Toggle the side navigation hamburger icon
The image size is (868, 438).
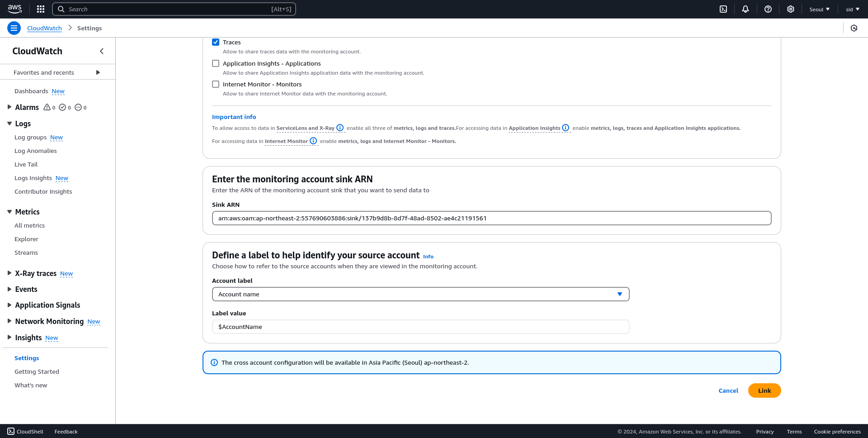click(x=14, y=28)
